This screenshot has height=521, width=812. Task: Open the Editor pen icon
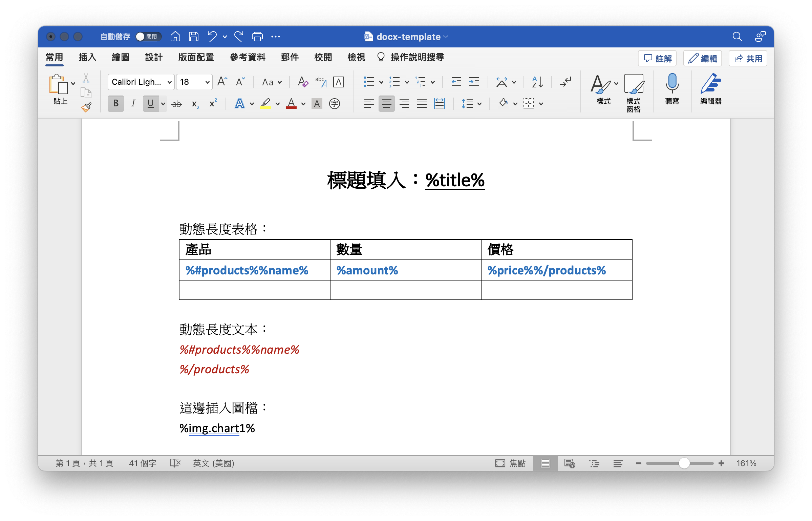click(710, 84)
